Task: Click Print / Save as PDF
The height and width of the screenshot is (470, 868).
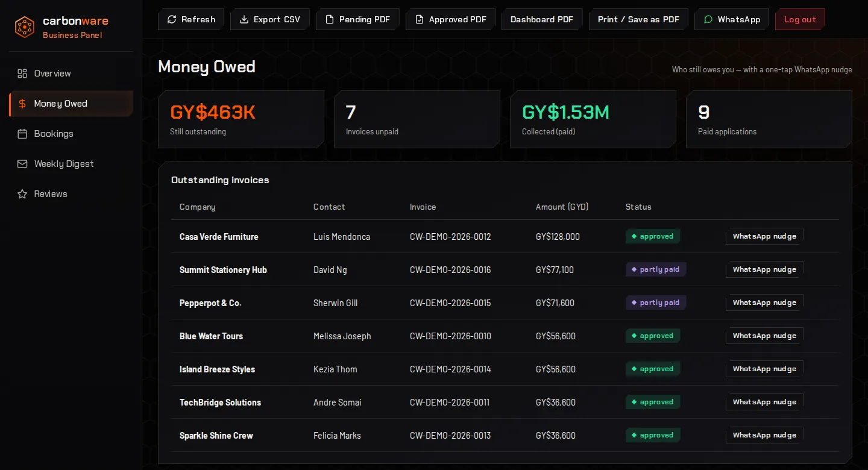Action: [638, 19]
